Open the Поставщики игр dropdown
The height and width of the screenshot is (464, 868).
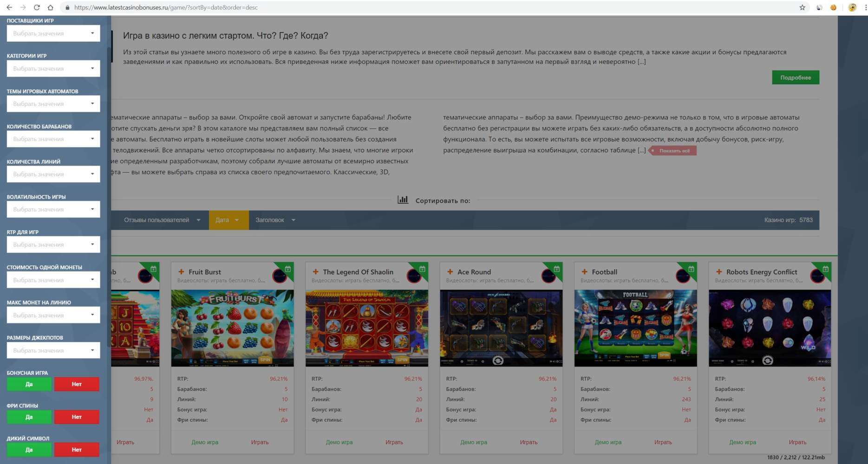coord(53,33)
